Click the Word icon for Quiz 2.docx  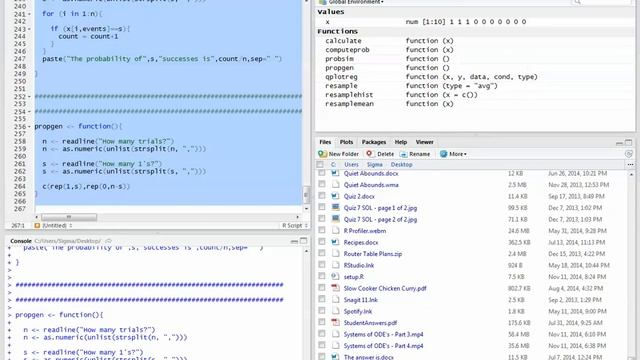(x=335, y=196)
